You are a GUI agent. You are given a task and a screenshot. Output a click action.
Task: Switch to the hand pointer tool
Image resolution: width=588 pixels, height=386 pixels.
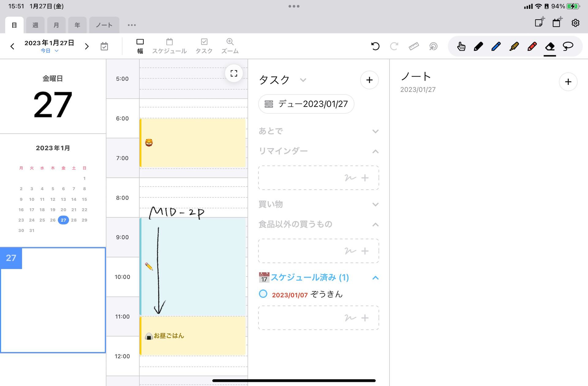461,46
